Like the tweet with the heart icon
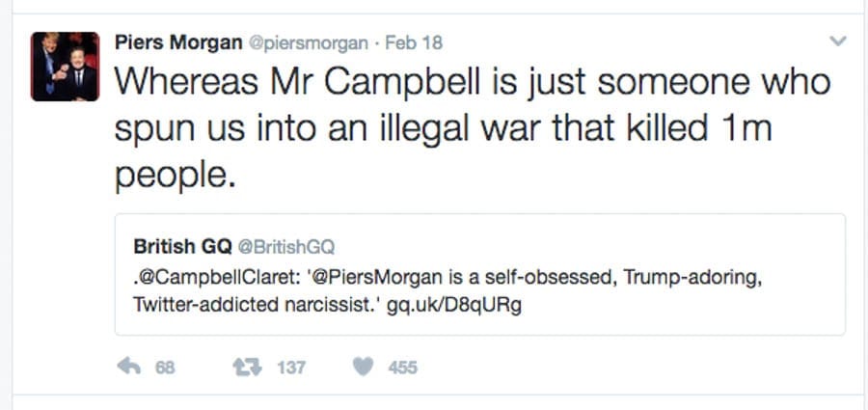868x410 pixels. pos(363,367)
